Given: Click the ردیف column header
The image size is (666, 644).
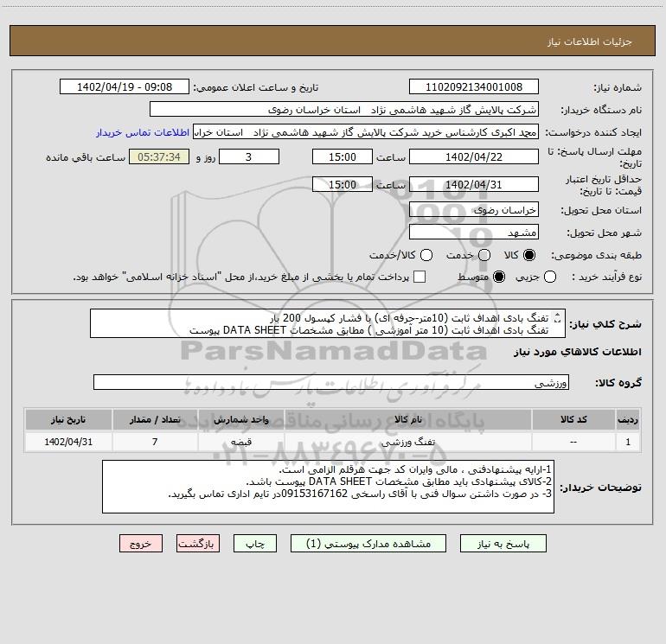Looking at the screenshot, I should tap(628, 419).
